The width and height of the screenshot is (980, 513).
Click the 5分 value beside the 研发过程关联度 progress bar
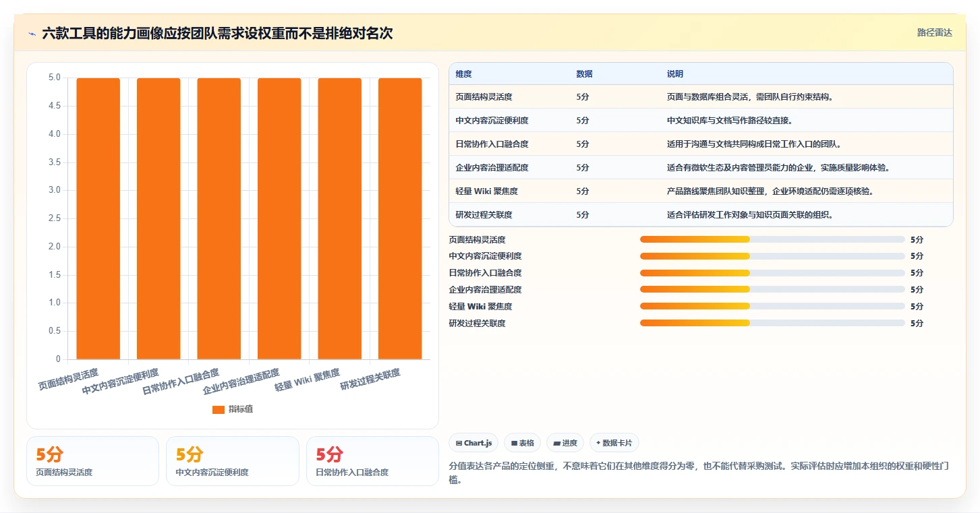pos(917,324)
